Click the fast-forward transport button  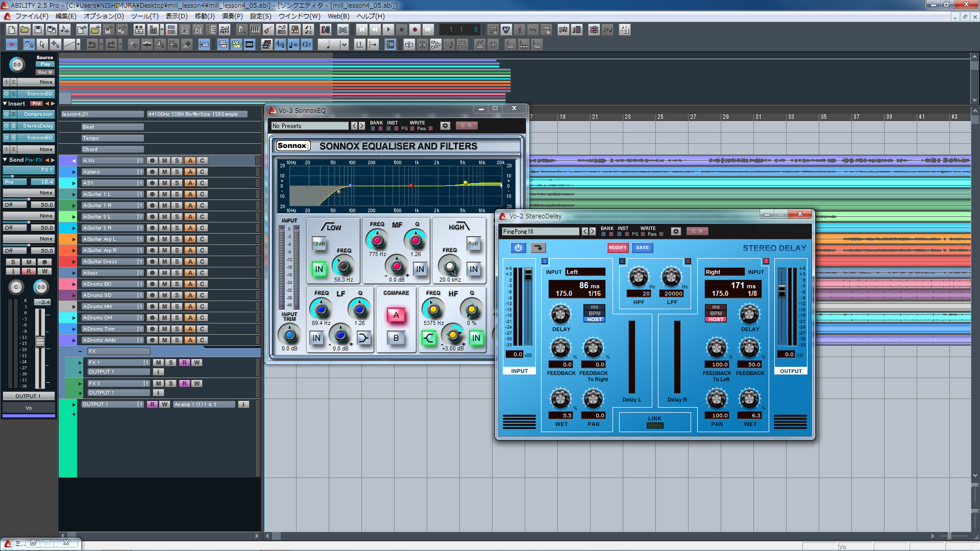click(x=428, y=30)
